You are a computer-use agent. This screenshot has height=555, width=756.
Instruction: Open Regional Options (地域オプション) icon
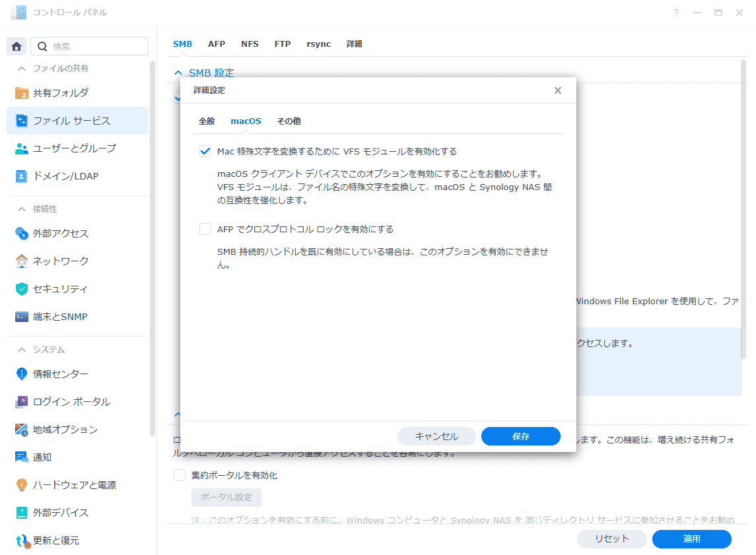click(x=21, y=430)
